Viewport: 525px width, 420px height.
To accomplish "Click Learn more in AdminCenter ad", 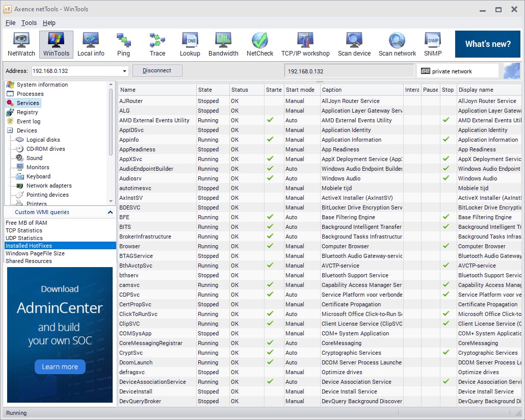I will point(60,366).
